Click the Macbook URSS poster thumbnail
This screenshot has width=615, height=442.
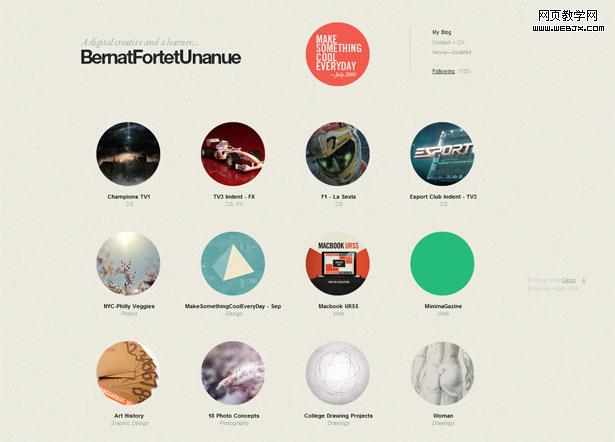[338, 264]
